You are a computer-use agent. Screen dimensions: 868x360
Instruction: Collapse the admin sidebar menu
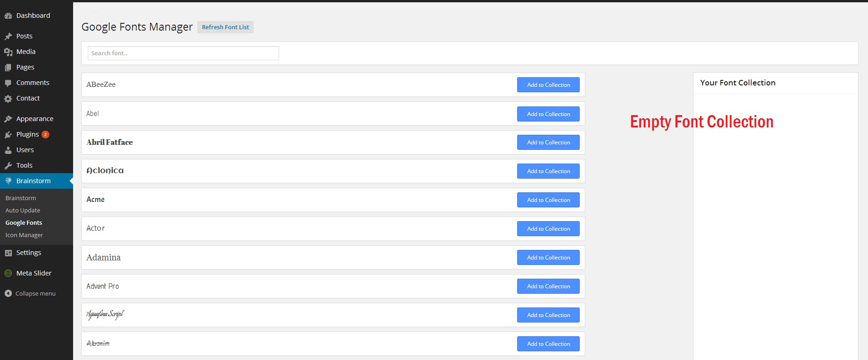30,293
